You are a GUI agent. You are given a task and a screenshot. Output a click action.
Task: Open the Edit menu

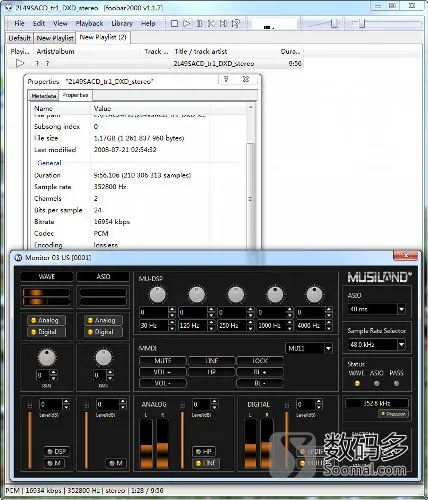click(39, 23)
